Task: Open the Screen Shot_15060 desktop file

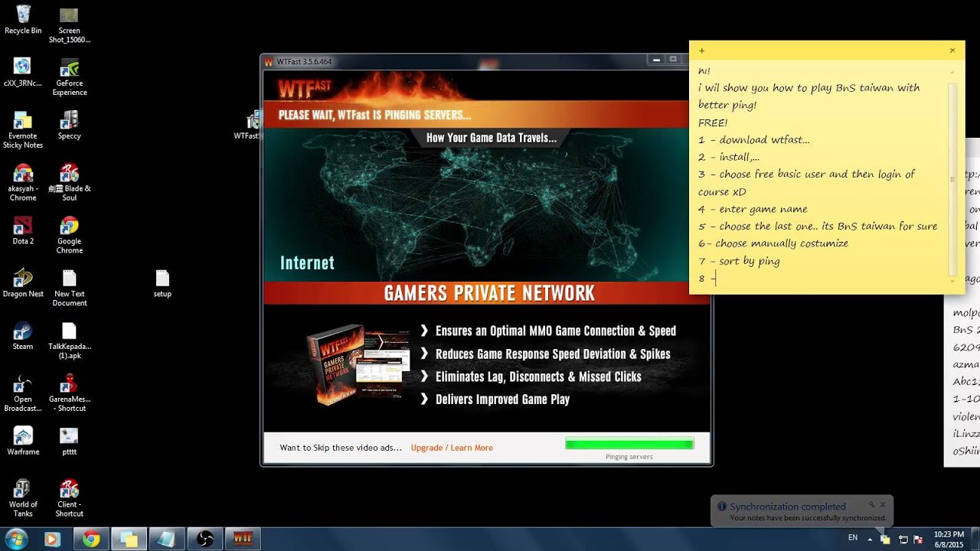Action: tap(69, 24)
